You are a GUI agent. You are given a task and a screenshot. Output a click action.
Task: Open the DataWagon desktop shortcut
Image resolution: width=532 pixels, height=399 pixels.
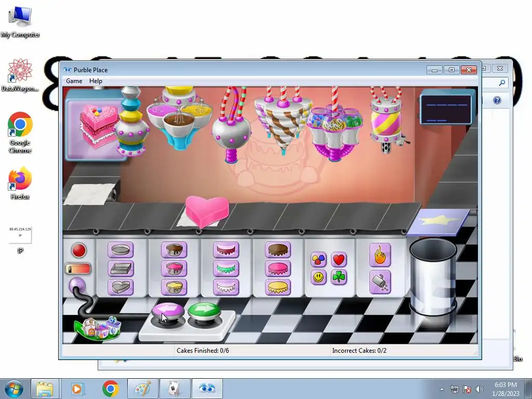[x=20, y=75]
